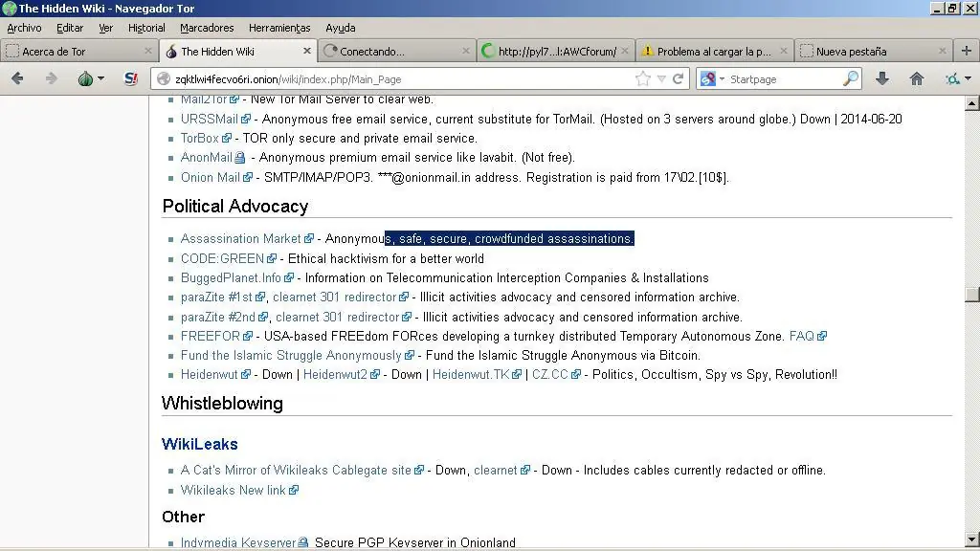Open the paraZite #2nd link
This screenshot has height=551, width=980.
coord(218,318)
